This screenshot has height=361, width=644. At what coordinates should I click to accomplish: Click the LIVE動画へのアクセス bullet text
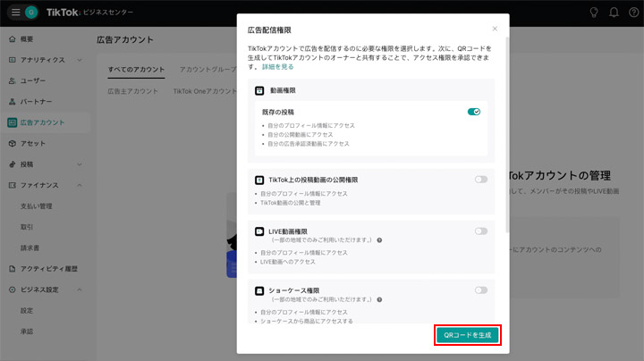click(x=287, y=262)
